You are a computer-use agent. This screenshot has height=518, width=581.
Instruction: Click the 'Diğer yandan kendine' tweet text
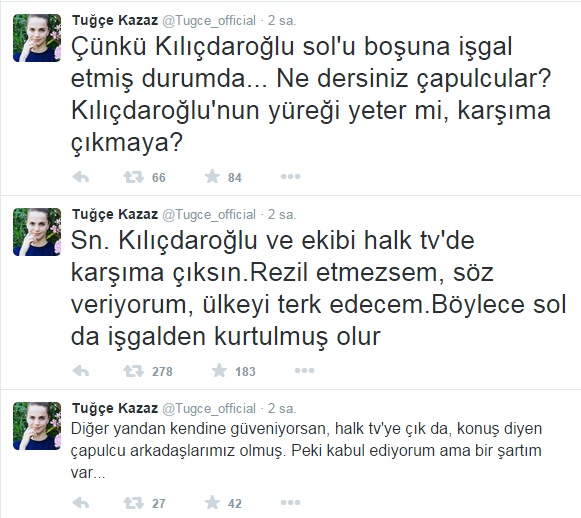(x=306, y=451)
